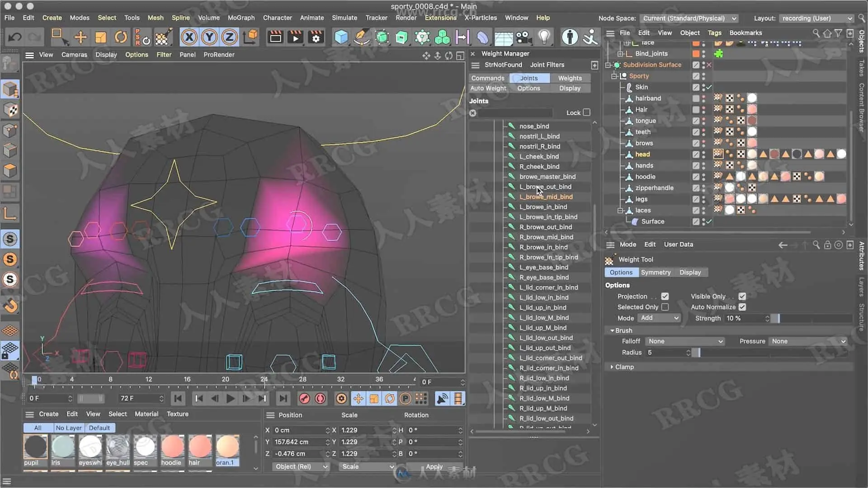Viewport: 868px width, 488px height.
Task: Open the Camera object icon
Action: click(524, 37)
